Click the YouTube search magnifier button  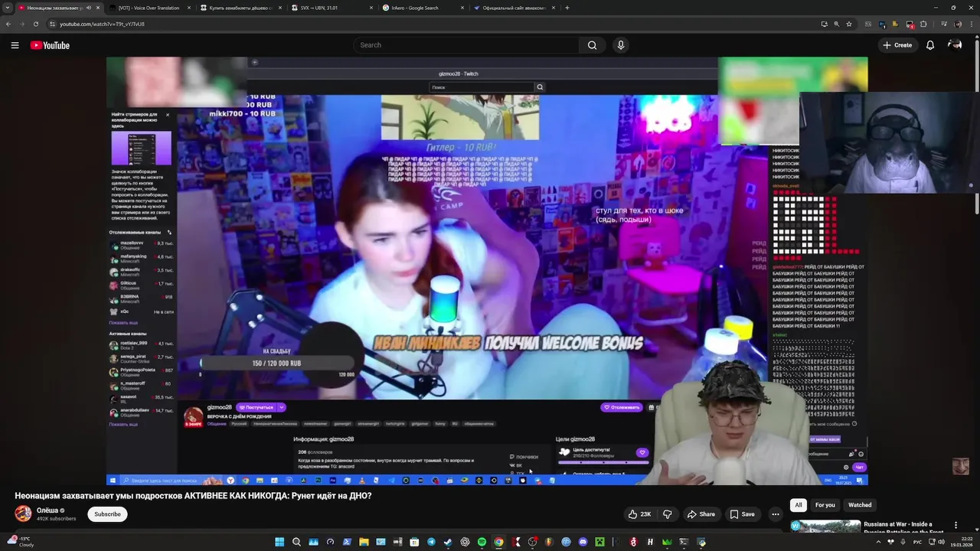point(592,45)
